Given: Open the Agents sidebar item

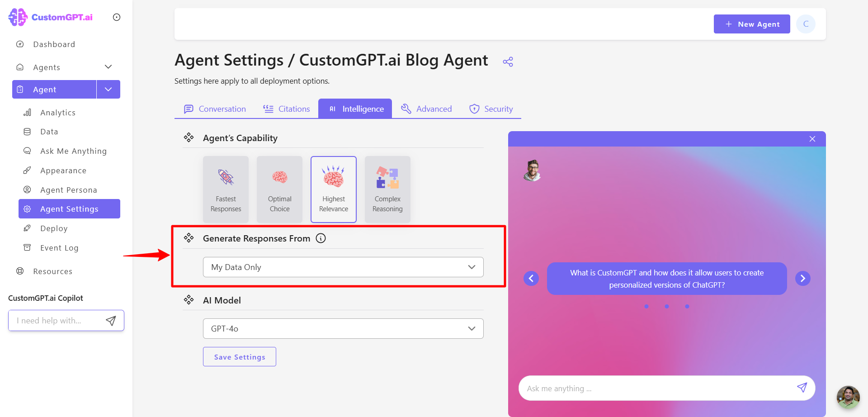Looking at the screenshot, I should point(47,67).
